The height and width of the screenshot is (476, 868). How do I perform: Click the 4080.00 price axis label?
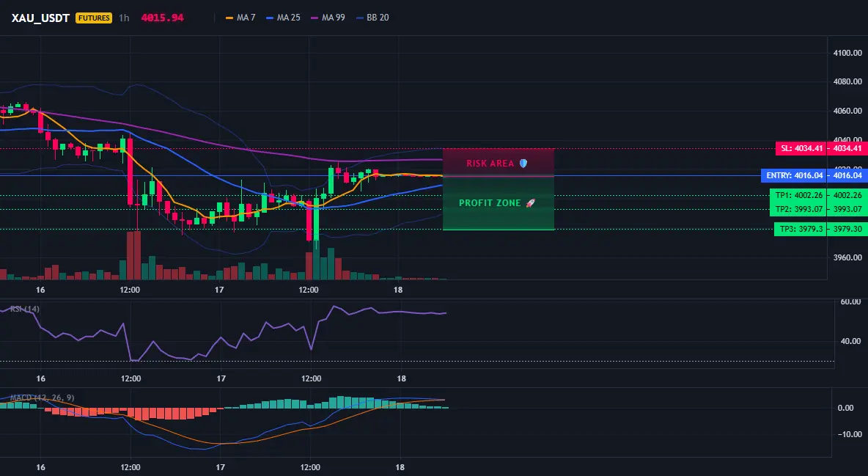[x=847, y=81]
